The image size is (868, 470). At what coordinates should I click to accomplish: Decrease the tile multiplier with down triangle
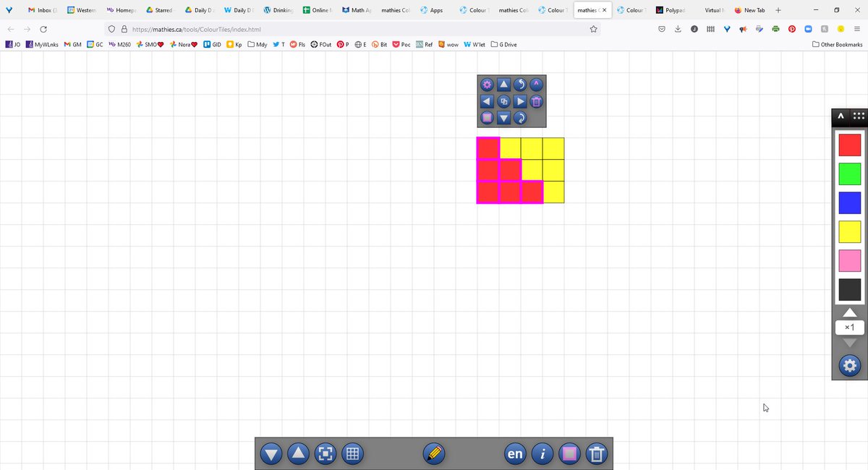[850, 343]
